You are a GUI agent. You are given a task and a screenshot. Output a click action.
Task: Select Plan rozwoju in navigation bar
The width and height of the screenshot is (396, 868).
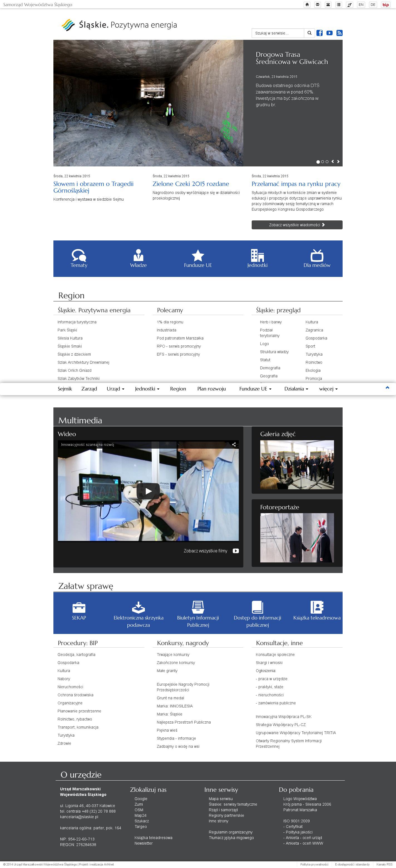click(211, 388)
